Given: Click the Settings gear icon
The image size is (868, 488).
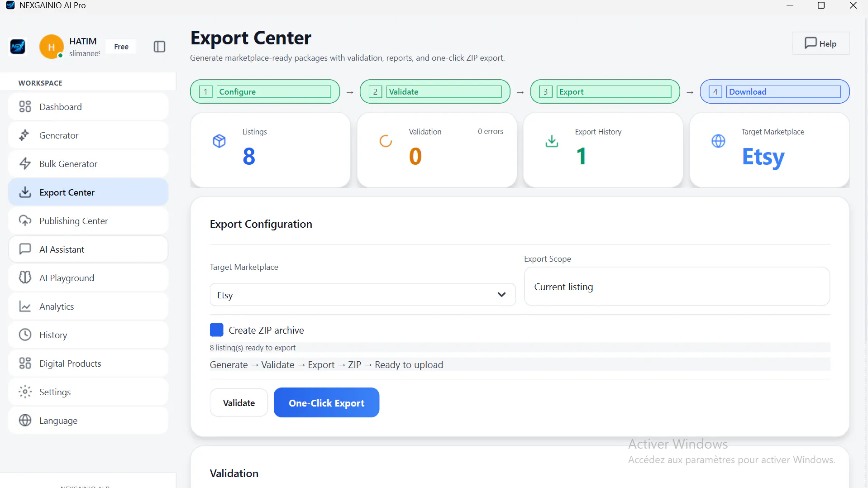Looking at the screenshot, I should [x=25, y=392].
